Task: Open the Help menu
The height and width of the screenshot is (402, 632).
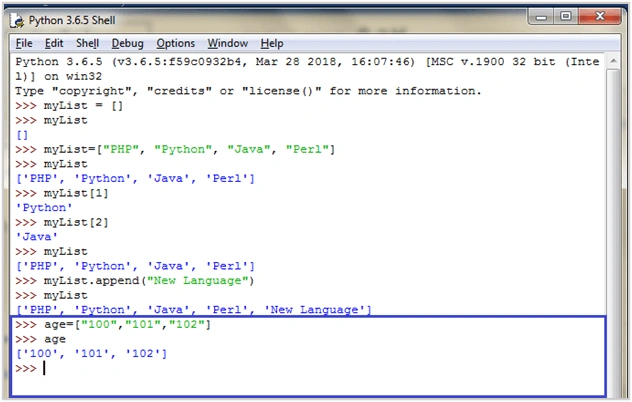Action: coord(272,43)
